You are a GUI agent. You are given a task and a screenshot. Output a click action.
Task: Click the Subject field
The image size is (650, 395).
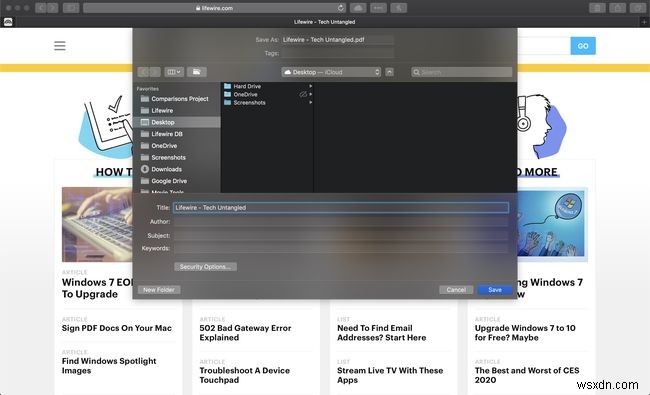click(341, 235)
